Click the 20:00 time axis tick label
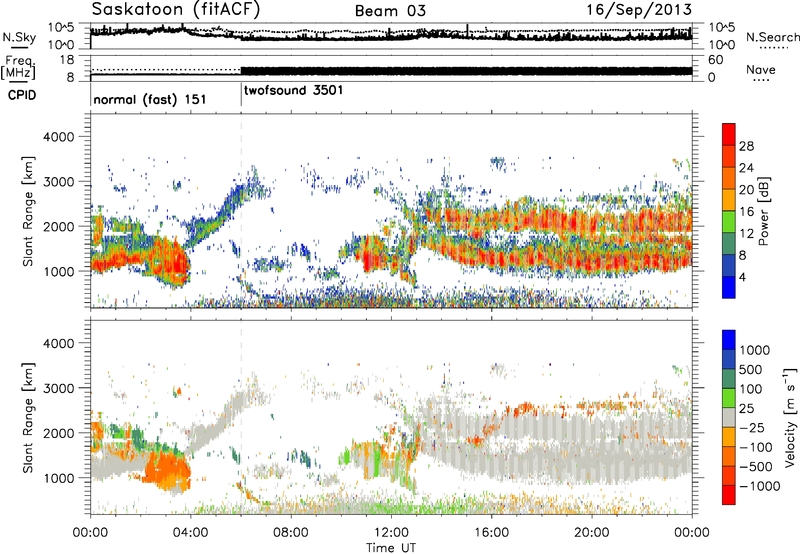The width and height of the screenshot is (800, 554). coord(591,533)
